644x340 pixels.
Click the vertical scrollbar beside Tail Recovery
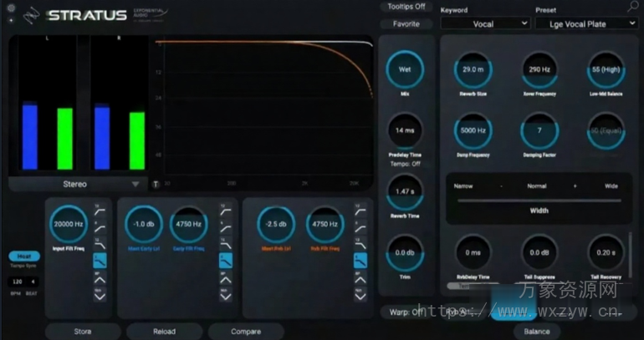point(631,253)
